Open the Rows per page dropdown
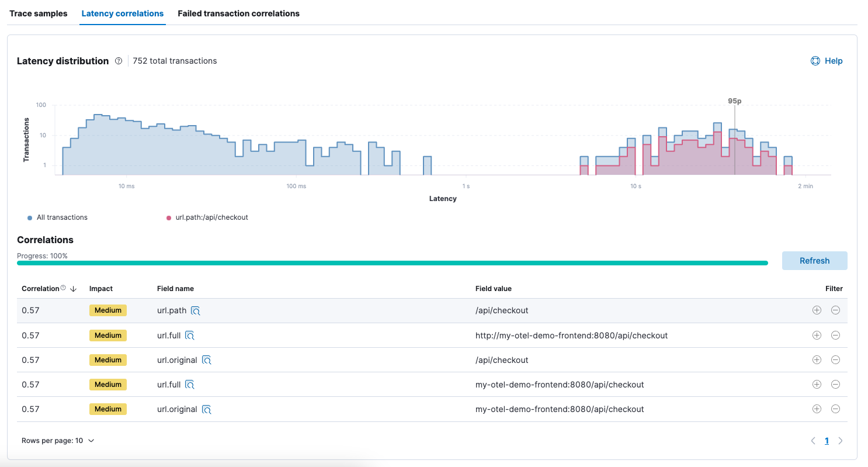This screenshot has width=868, height=467. coord(58,440)
